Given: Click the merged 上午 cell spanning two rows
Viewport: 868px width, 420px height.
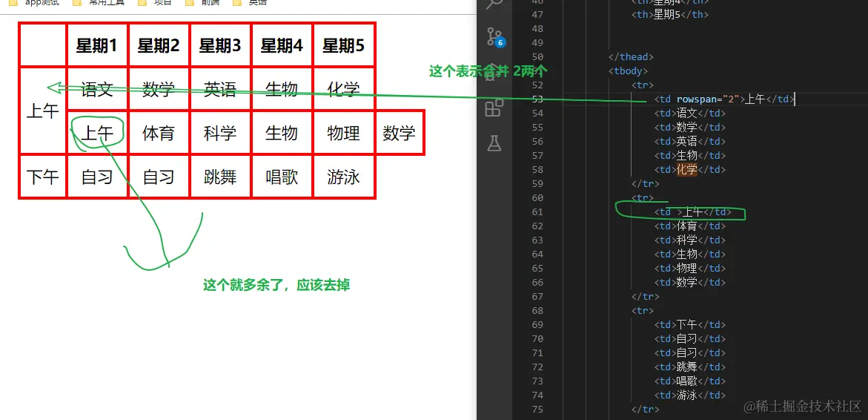Looking at the screenshot, I should [43, 111].
